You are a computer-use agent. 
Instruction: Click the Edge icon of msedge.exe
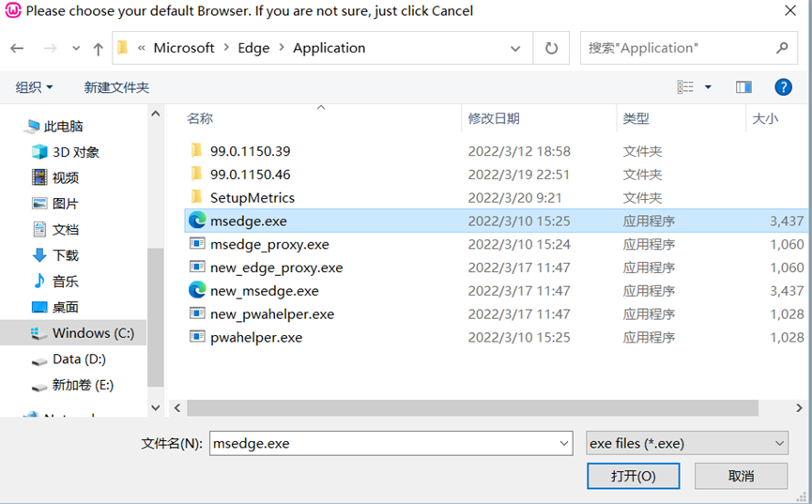(x=197, y=221)
